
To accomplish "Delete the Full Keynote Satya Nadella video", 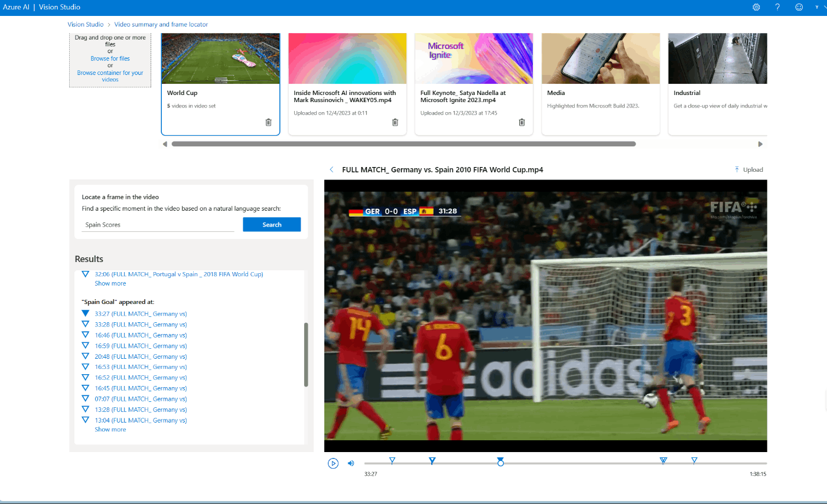I will pos(522,122).
